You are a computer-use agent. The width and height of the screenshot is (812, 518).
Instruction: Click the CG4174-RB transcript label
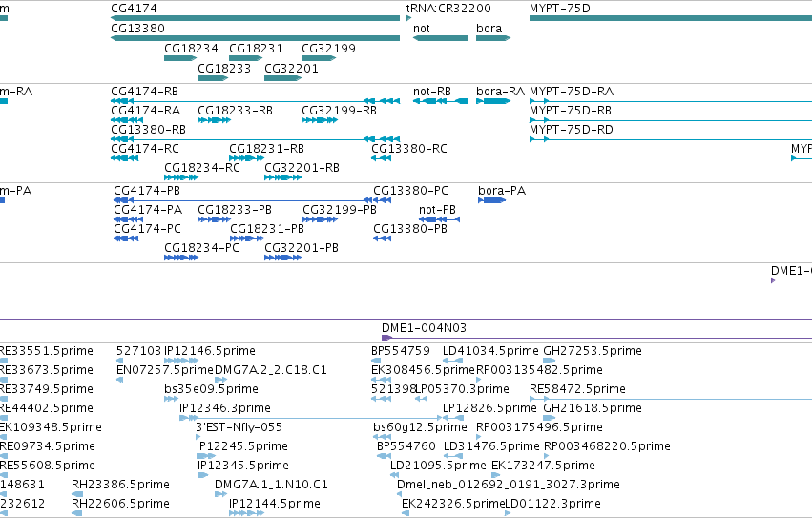pos(144,92)
